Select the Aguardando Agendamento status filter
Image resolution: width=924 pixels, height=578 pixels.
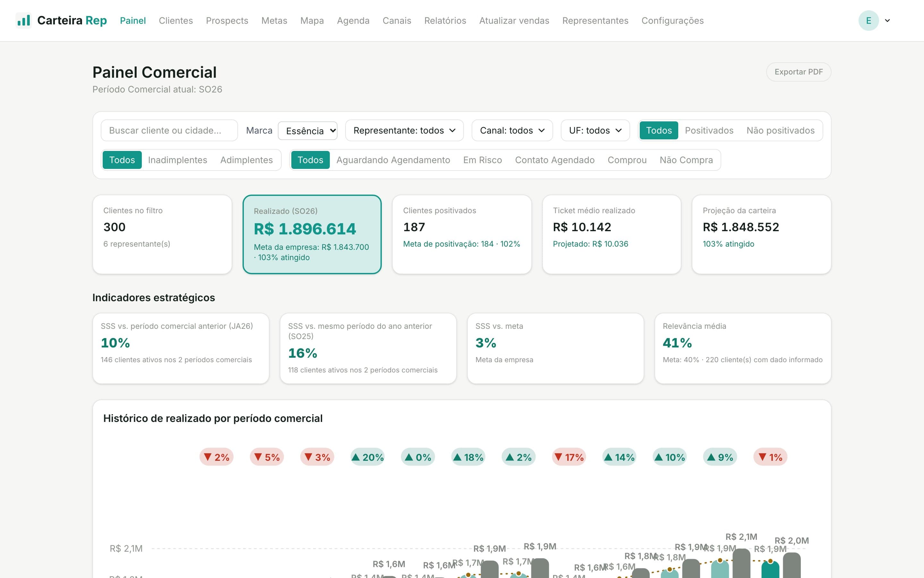393,160
